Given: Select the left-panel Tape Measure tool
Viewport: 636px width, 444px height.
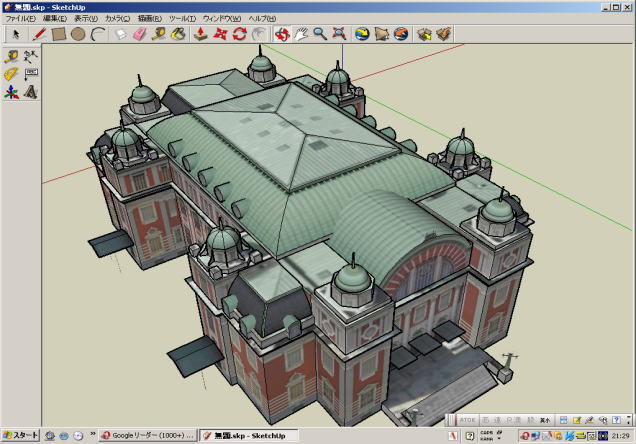Looking at the screenshot, I should [x=11, y=56].
